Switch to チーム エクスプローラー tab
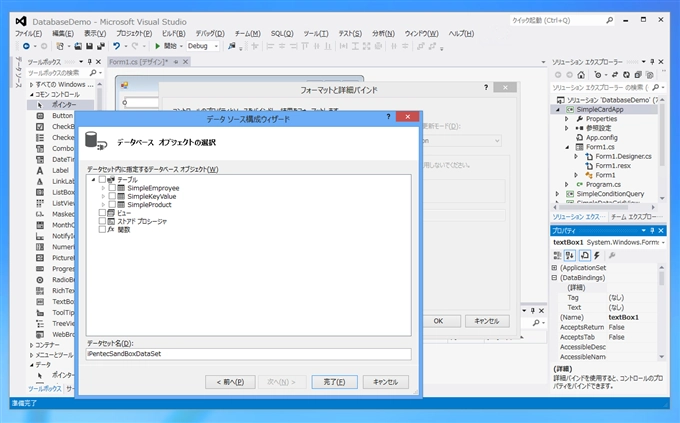The height and width of the screenshot is (423, 680). (x=636, y=217)
